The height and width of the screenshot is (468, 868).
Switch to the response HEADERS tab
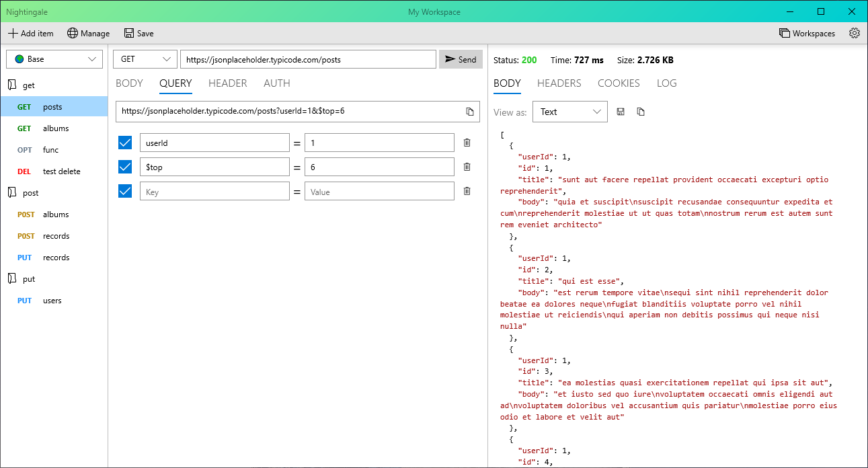559,83
